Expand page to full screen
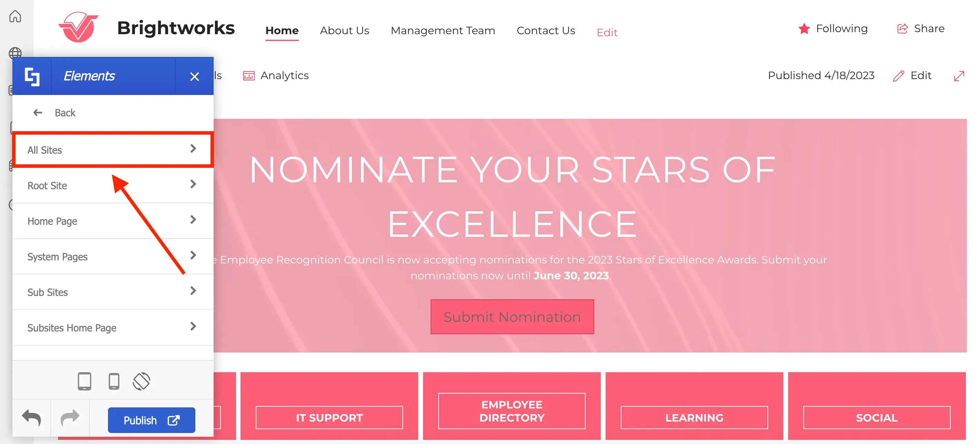 [x=959, y=76]
